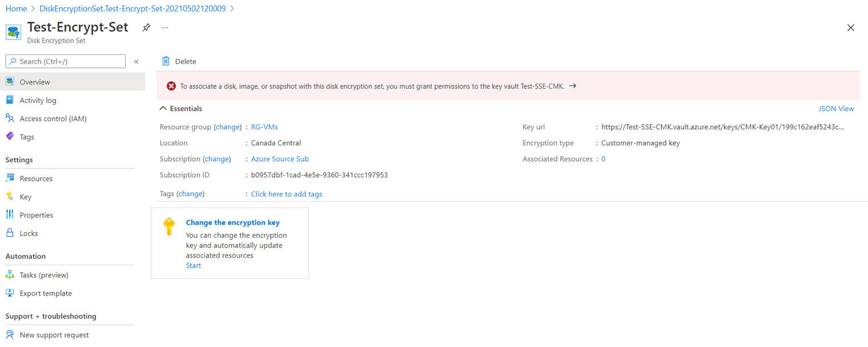This screenshot has height=347, width=868.
Task: Click the Properties bars icon
Action: [10, 215]
